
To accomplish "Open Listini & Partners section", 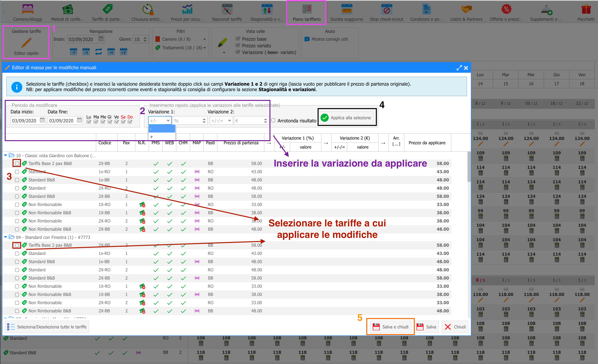I will tap(466, 13).
